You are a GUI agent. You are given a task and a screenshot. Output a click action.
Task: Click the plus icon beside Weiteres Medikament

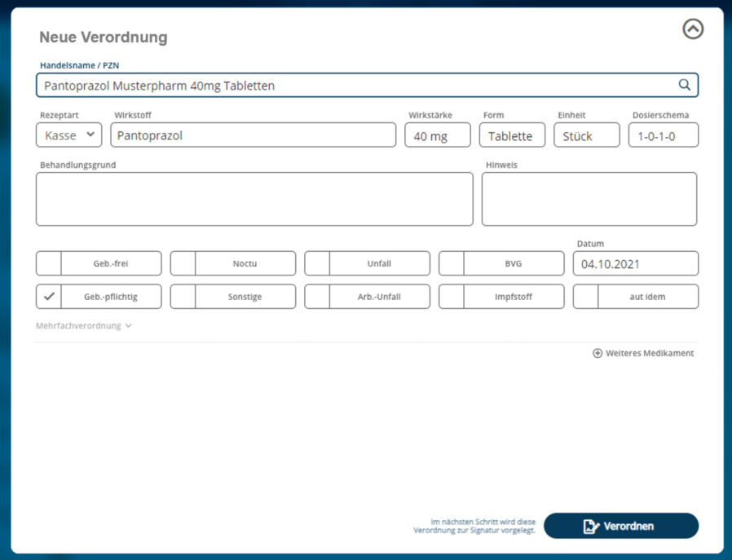(x=597, y=353)
